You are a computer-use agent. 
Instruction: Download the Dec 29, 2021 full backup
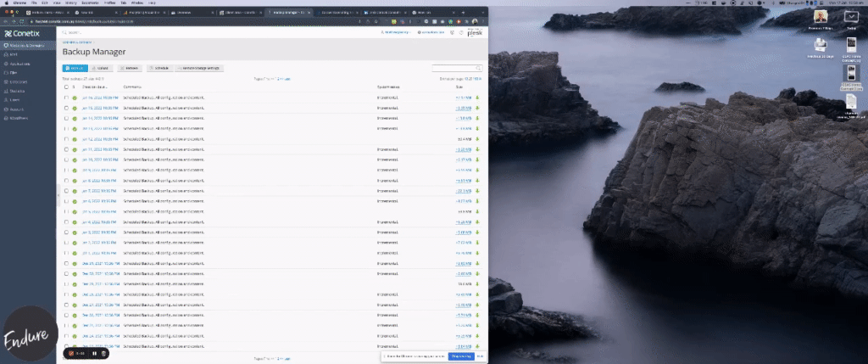(x=477, y=284)
